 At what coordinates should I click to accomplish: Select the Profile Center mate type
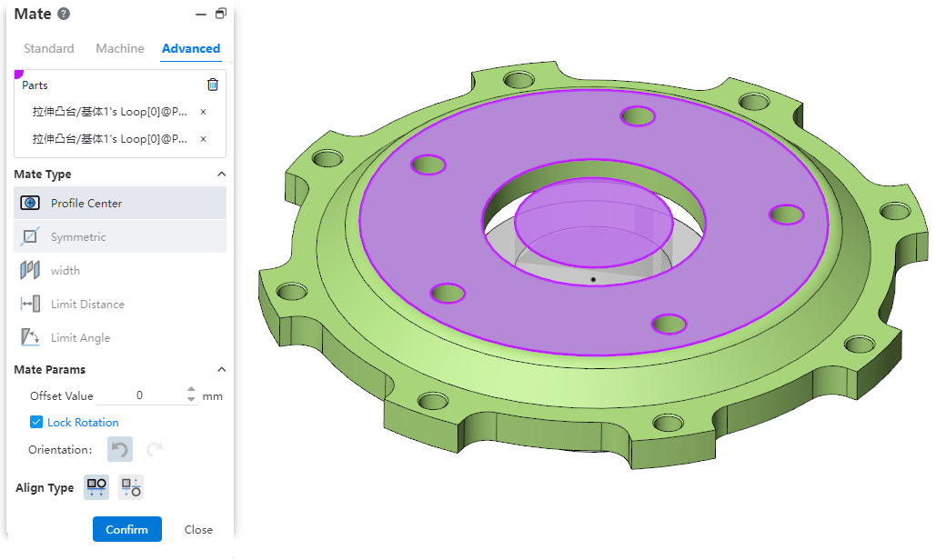pos(86,203)
